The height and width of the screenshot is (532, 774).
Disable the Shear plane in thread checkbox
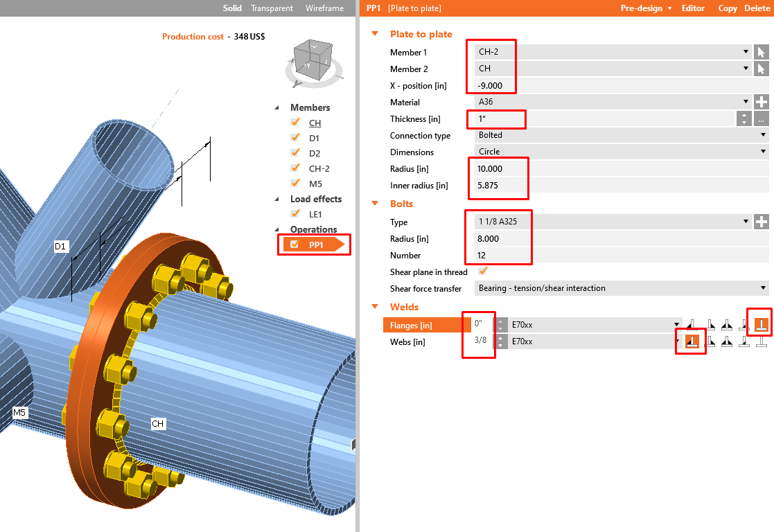coord(483,272)
